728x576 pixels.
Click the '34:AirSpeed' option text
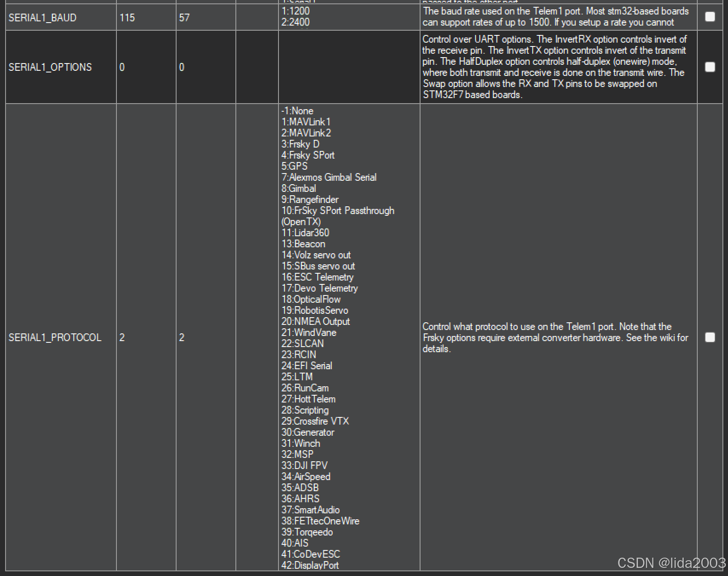[x=306, y=477]
